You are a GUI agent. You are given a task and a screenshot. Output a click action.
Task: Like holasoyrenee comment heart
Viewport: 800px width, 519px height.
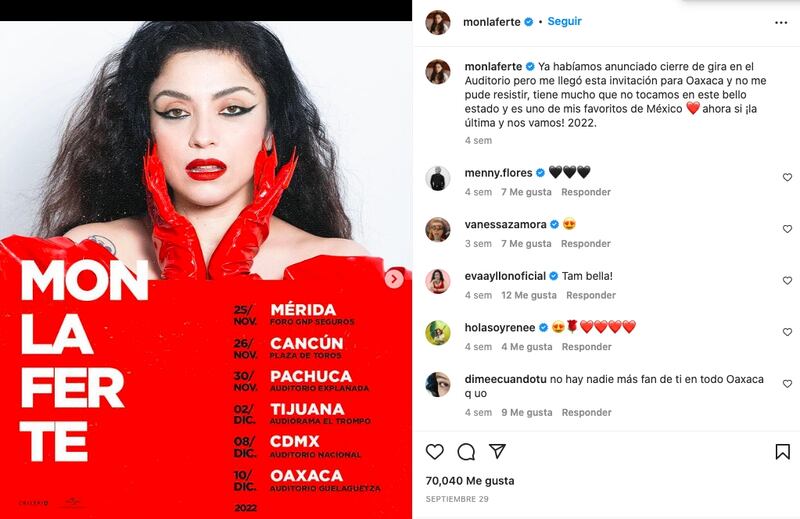point(787,332)
